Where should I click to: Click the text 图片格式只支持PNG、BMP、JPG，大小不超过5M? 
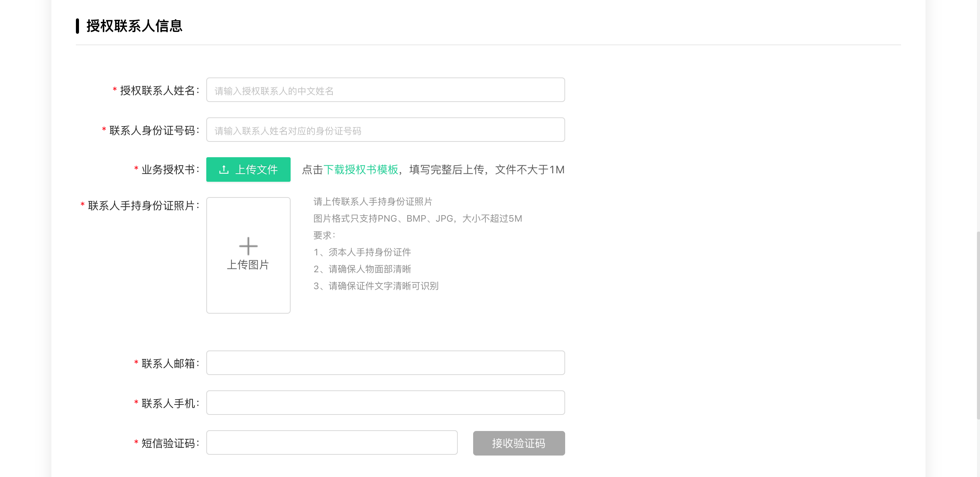(x=418, y=219)
